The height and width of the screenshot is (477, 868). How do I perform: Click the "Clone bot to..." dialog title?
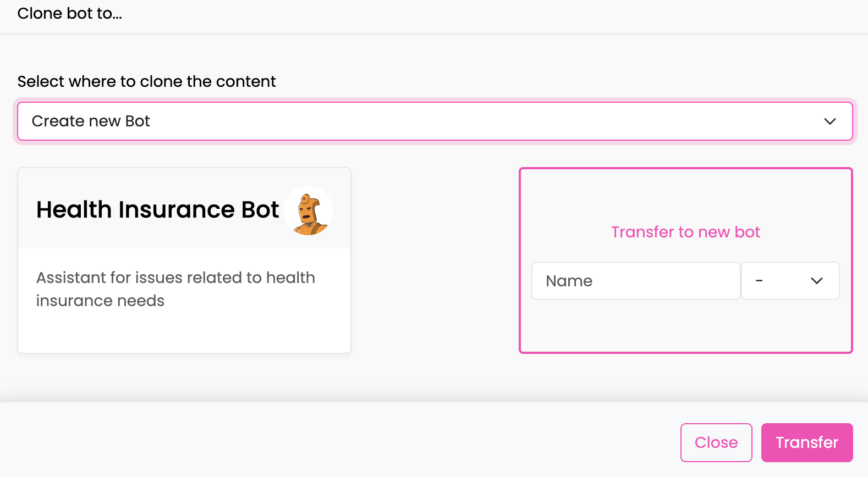(70, 13)
